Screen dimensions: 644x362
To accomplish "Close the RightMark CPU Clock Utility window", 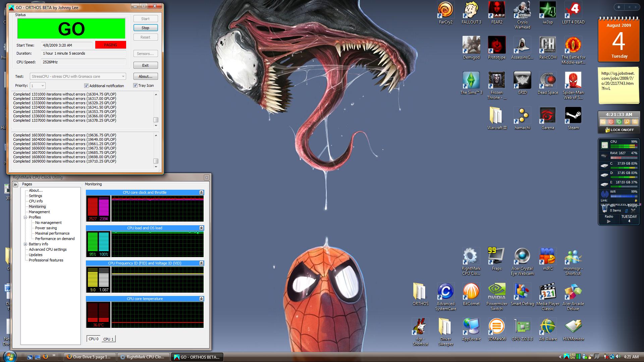I will (207, 177).
